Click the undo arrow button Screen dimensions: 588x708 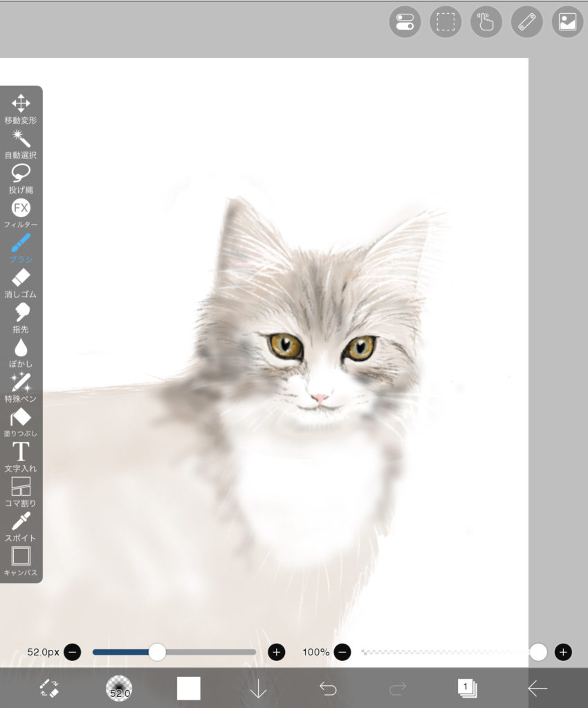328,688
